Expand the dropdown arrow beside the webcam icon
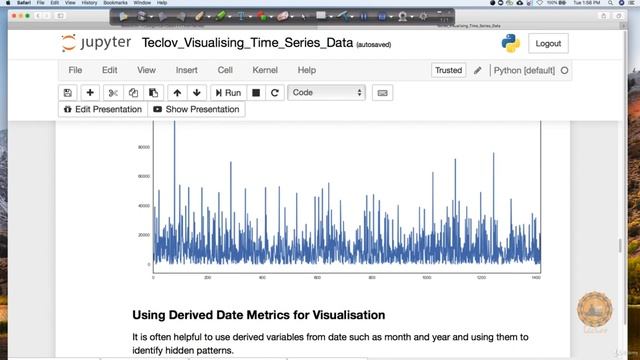This screenshot has width=640, height=360. (x=412, y=17)
